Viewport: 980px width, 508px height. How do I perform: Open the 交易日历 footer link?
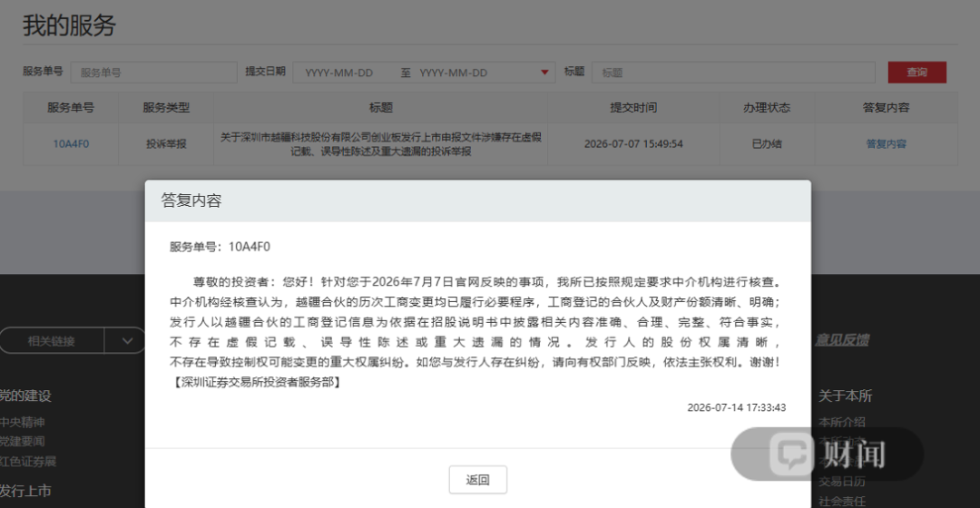[842, 481]
